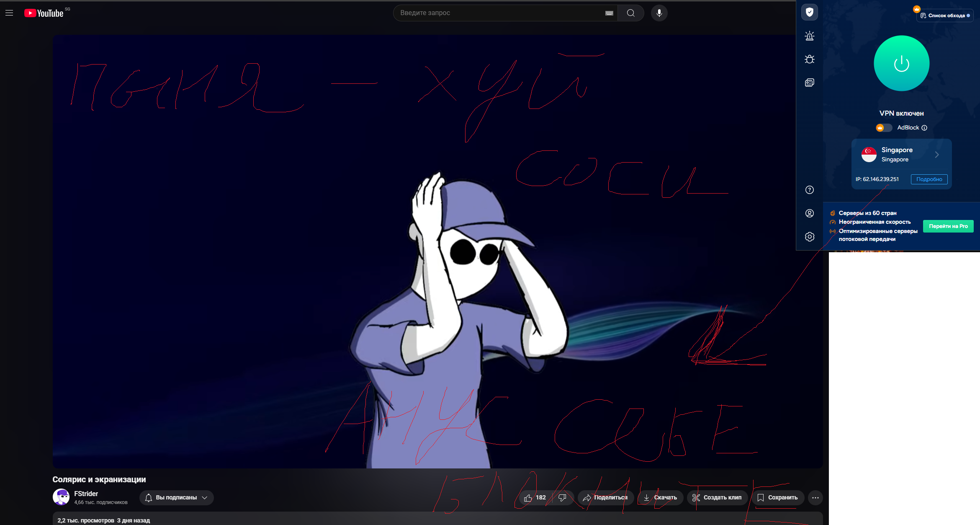Screen dimensions: 980x525
Task: Click the 'Неограниченная скорость' line
Action: click(x=875, y=222)
